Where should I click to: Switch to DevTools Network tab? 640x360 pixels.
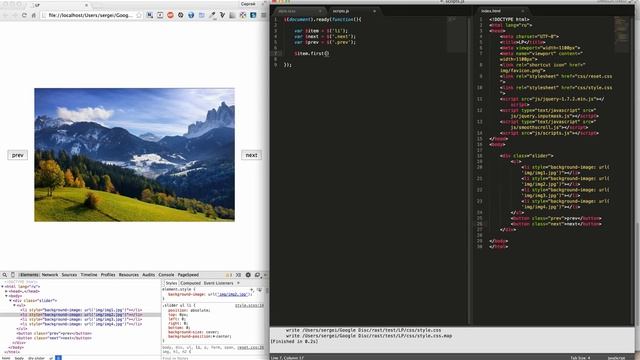[50, 275]
